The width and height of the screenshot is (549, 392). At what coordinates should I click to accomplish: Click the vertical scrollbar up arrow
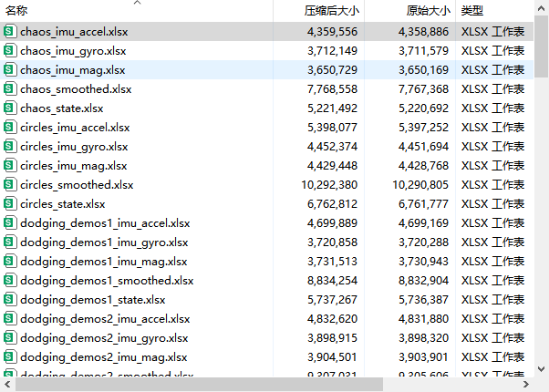542,9
